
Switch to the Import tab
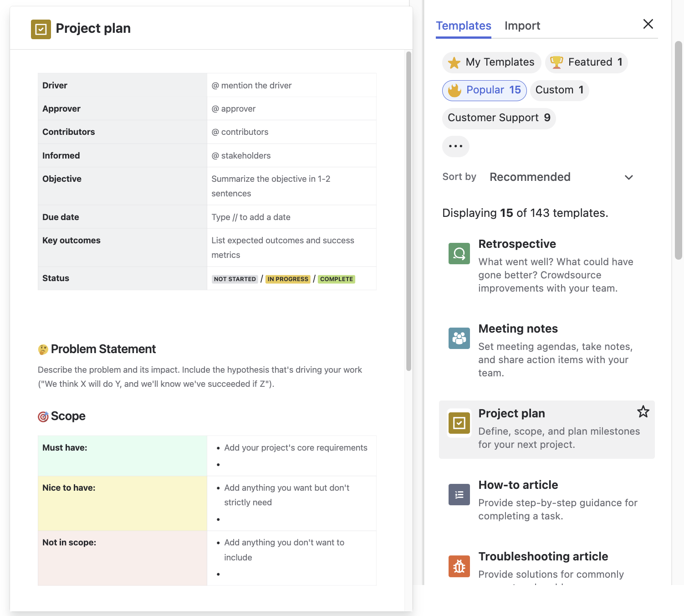point(522,26)
